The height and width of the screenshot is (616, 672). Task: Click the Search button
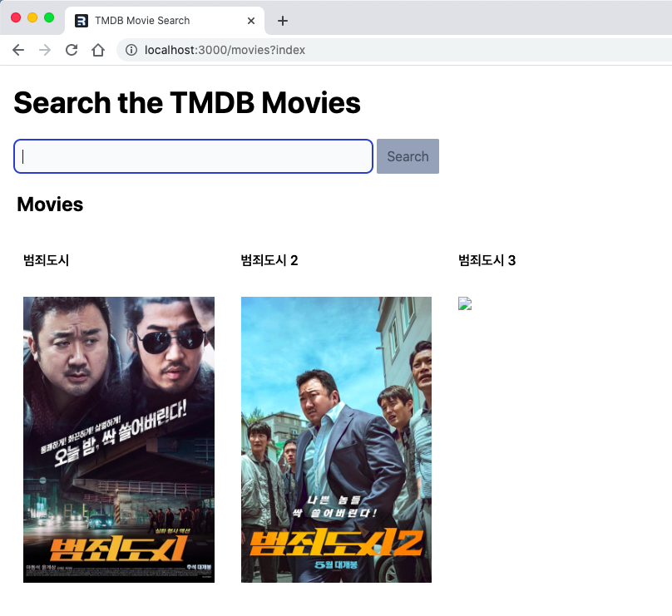point(408,156)
